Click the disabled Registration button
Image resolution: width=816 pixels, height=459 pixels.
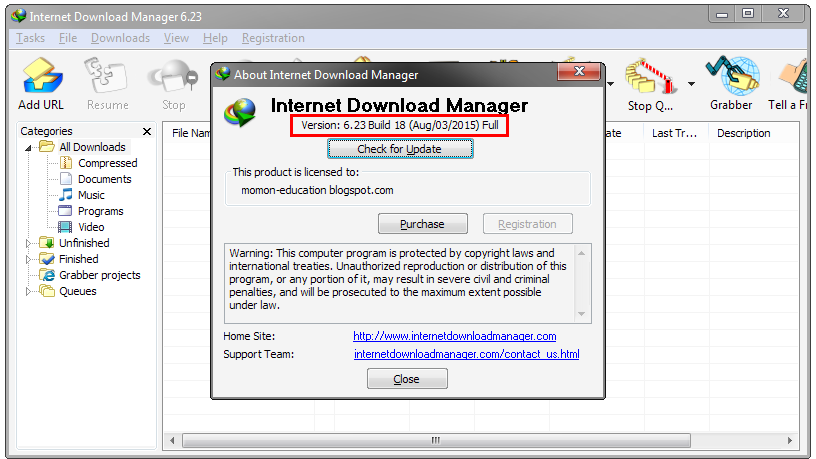point(527,224)
